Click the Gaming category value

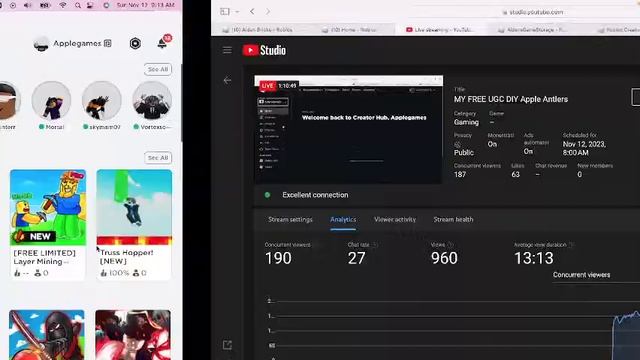pos(466,122)
